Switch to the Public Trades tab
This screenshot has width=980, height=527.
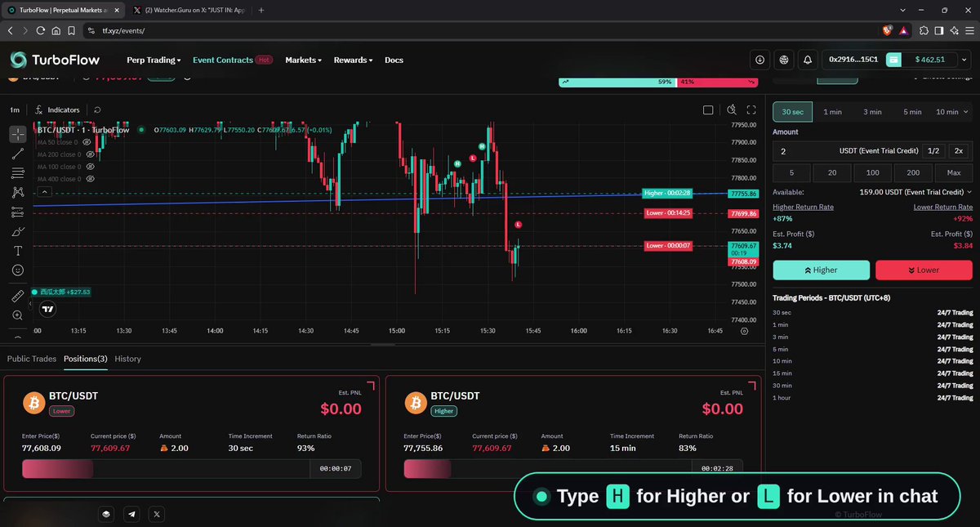point(32,359)
